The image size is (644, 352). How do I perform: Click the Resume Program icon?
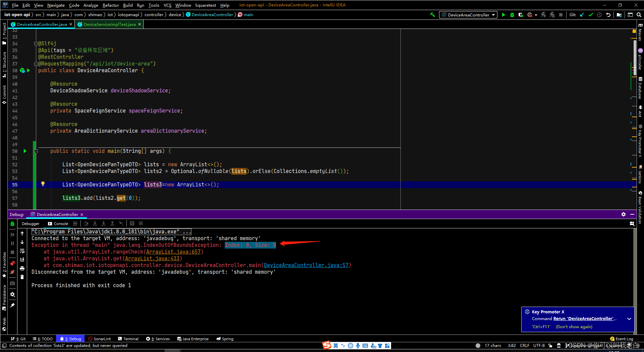12,234
